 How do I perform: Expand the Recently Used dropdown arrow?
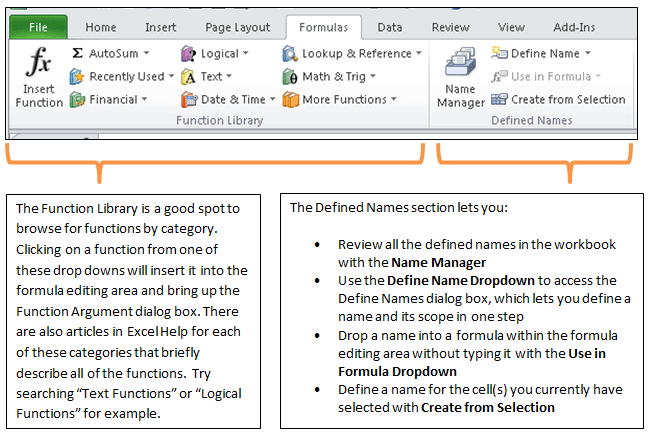172,76
